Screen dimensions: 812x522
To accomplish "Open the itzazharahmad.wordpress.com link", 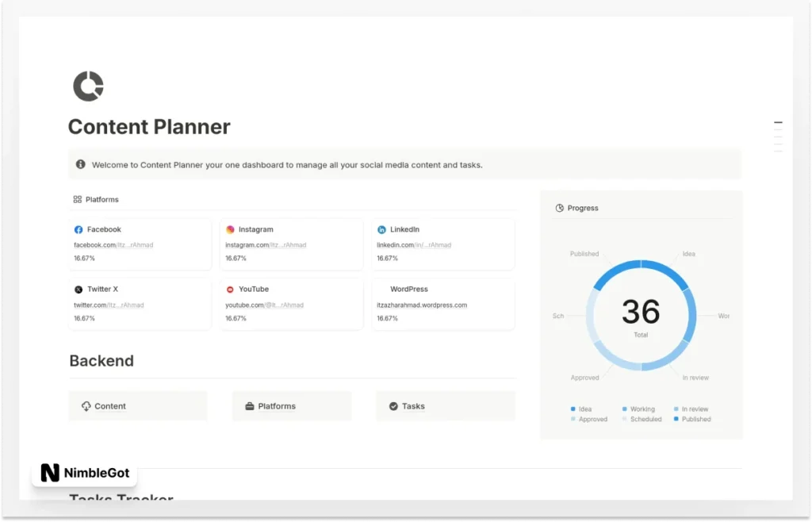I will click(x=423, y=305).
